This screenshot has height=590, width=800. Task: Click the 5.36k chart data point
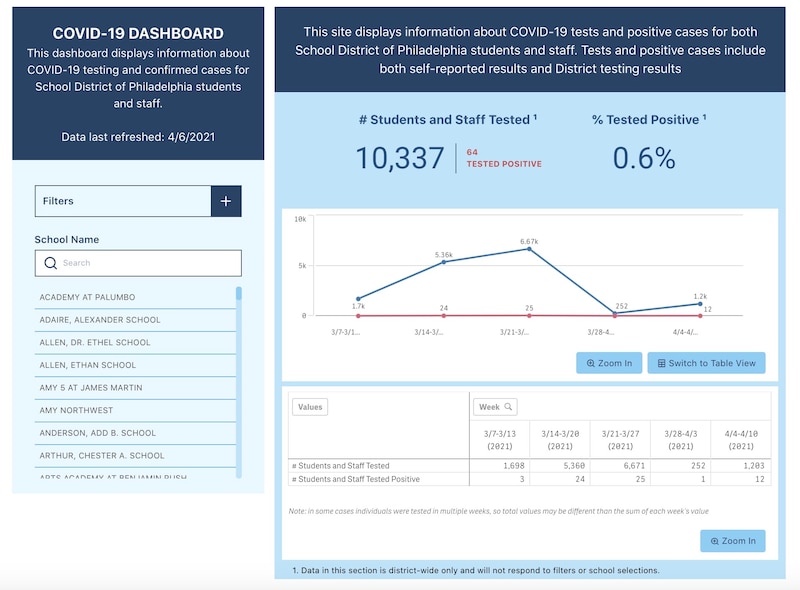tap(444, 262)
